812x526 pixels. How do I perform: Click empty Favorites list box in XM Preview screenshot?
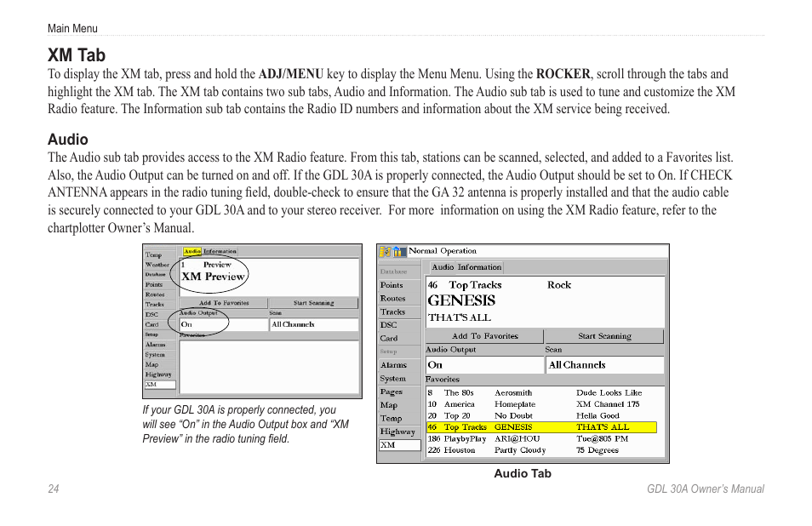[x=269, y=367]
